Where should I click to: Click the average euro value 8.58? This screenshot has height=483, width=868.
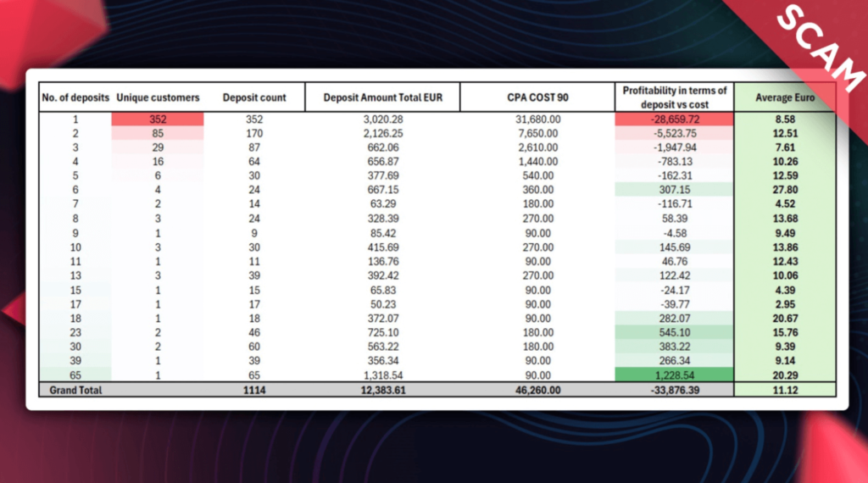[785, 119]
